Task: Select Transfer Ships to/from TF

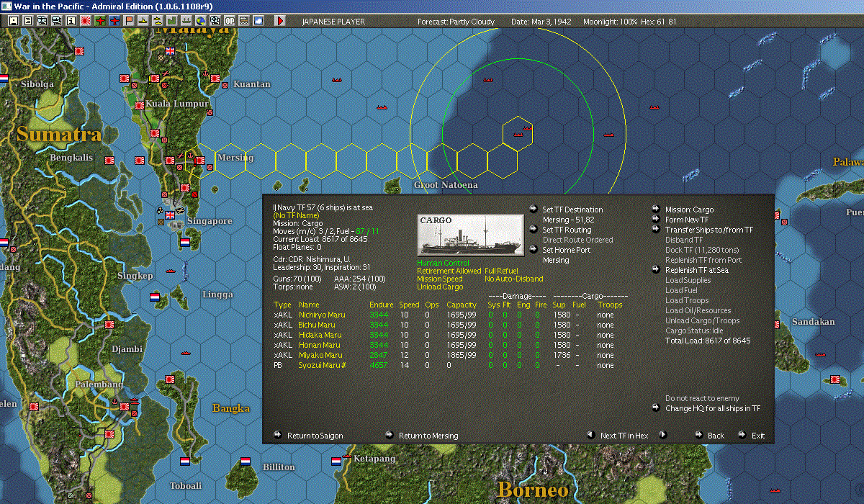Action: pos(709,230)
